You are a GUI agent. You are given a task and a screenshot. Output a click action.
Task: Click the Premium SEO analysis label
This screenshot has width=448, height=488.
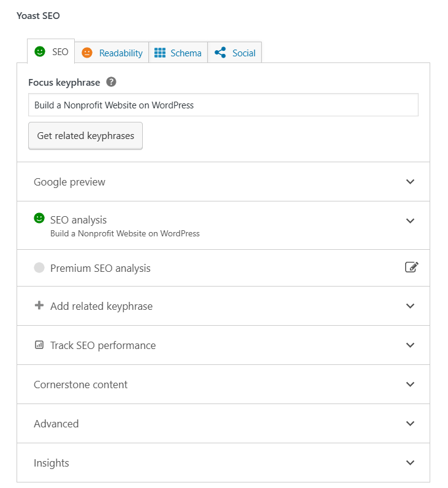(101, 268)
